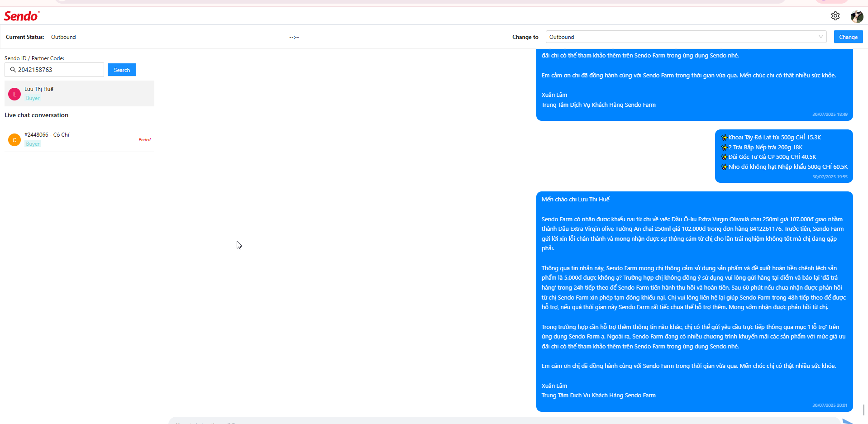Click the timestamp 30/07/2025 19:55
868x424 pixels.
(830, 177)
